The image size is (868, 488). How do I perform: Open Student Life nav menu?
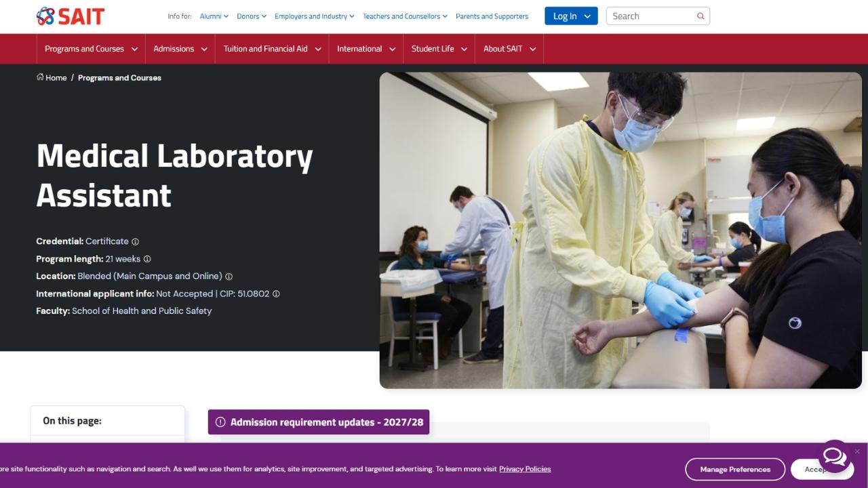[x=439, y=49]
